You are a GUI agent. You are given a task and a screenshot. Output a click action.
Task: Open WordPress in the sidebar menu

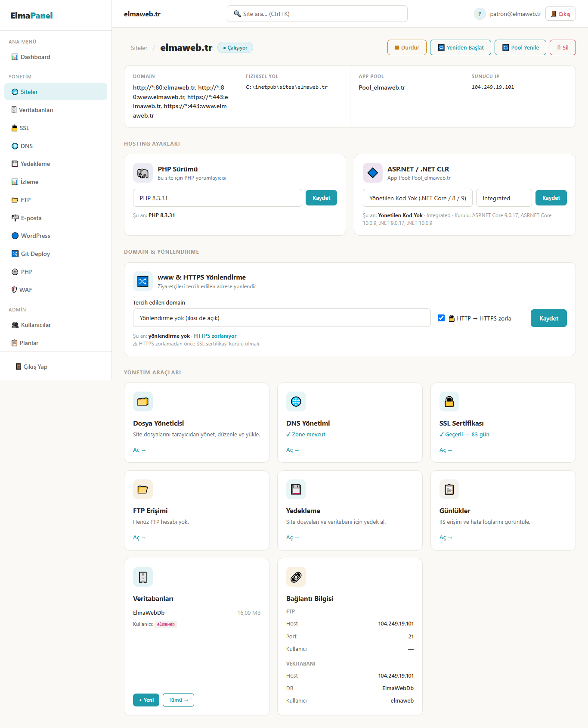click(56, 236)
